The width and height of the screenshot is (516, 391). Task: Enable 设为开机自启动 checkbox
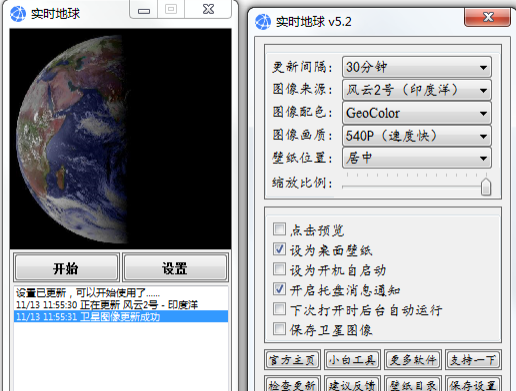[x=279, y=269]
